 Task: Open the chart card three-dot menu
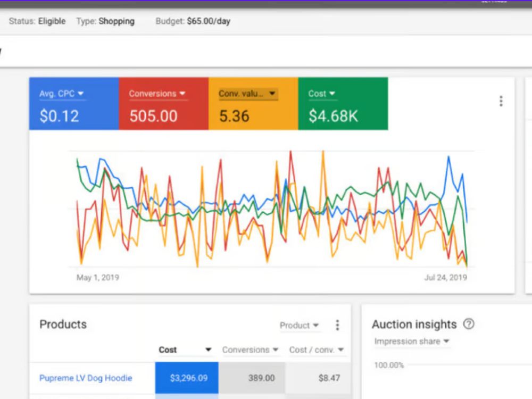point(501,101)
